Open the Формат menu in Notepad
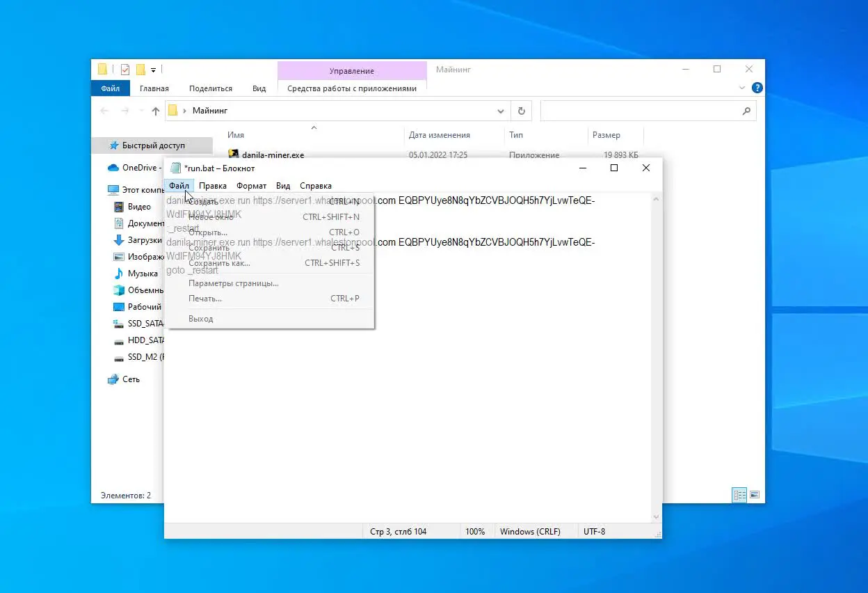868x593 pixels. 251,186
